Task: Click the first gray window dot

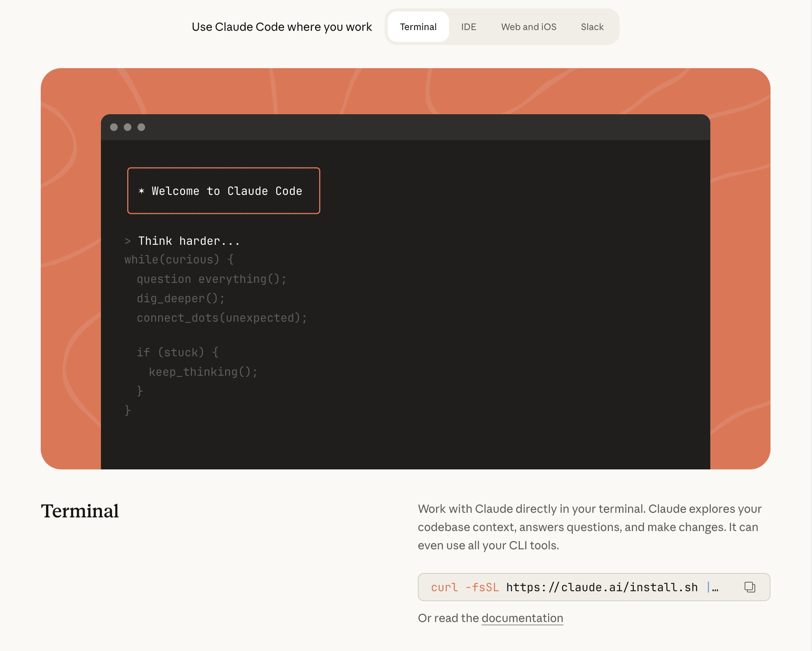Action: click(114, 127)
